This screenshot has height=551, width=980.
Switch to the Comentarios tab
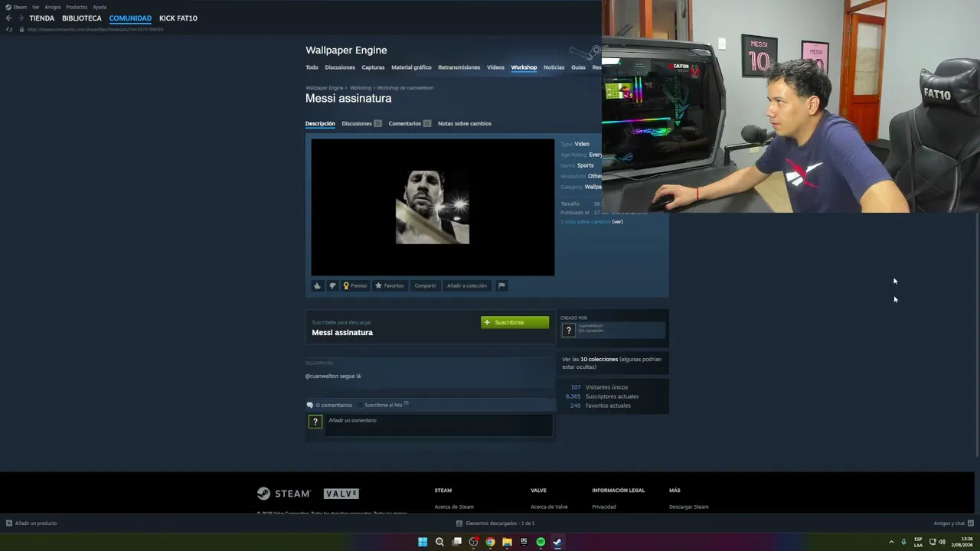coord(410,123)
